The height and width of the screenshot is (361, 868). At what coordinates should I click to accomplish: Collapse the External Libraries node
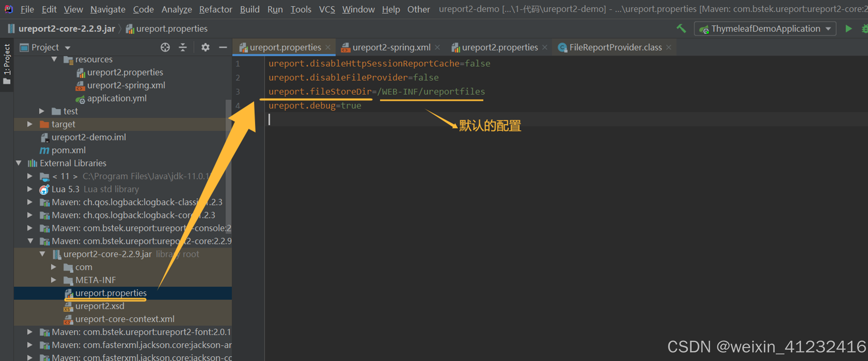pos(19,163)
